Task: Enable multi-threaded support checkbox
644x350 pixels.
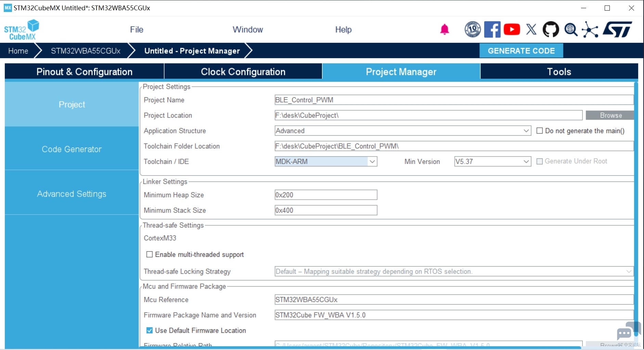Action: pos(150,255)
